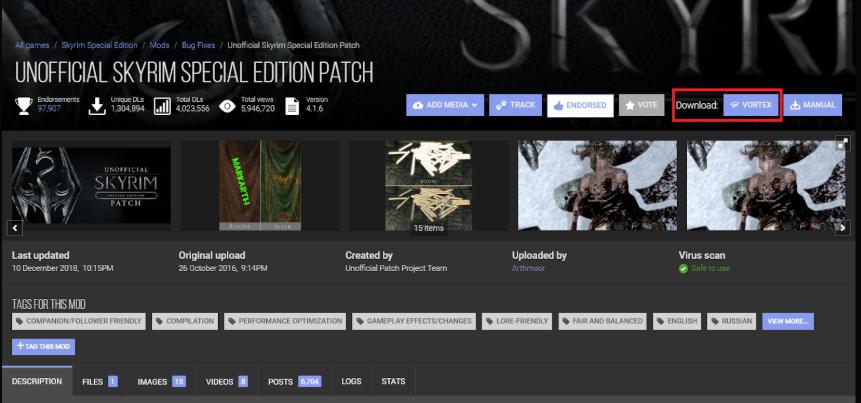Click Tag This Mod button

click(43, 347)
